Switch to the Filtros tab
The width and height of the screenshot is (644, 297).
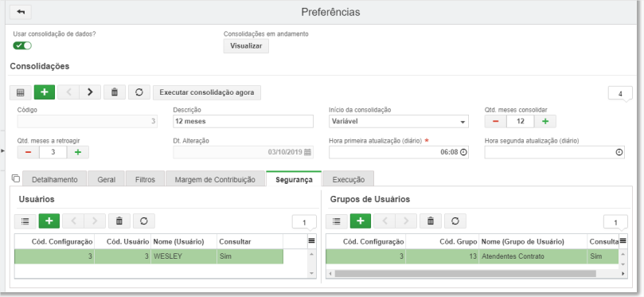[146, 179]
